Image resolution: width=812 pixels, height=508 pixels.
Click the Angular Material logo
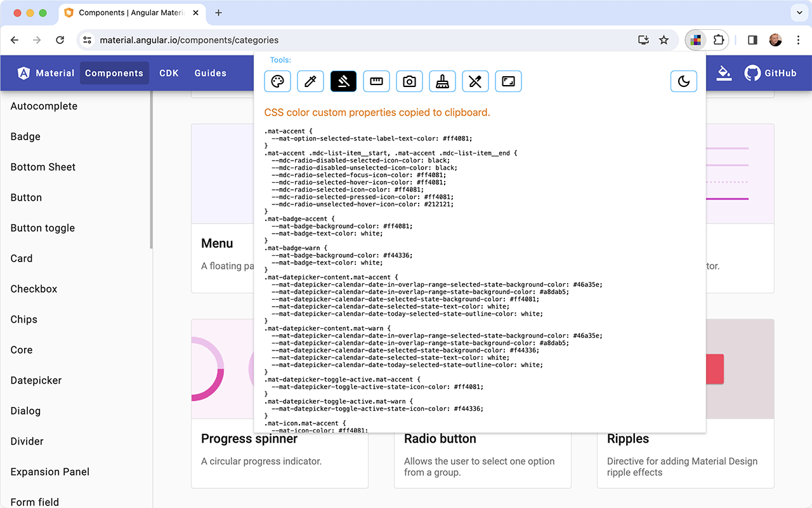(x=23, y=72)
